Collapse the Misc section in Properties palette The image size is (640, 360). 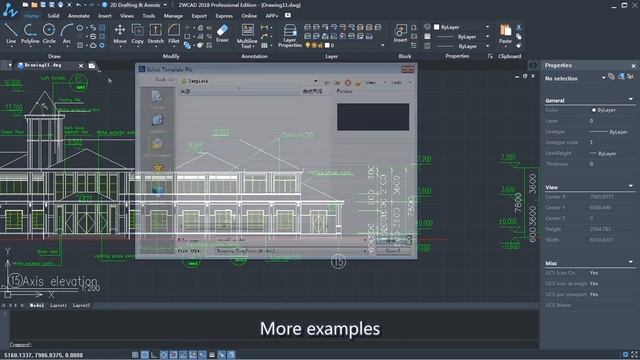631,262
